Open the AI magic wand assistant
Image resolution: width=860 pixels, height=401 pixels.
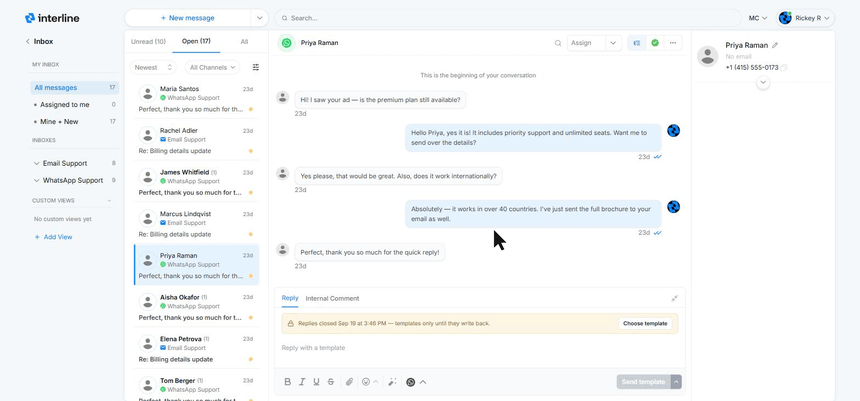pos(392,382)
